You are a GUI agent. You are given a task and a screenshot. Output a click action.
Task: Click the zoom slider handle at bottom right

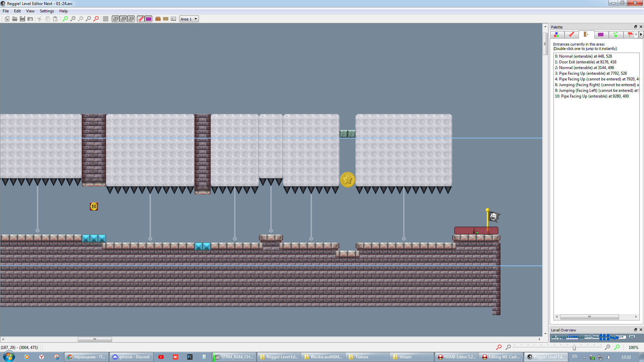[x=574, y=348]
